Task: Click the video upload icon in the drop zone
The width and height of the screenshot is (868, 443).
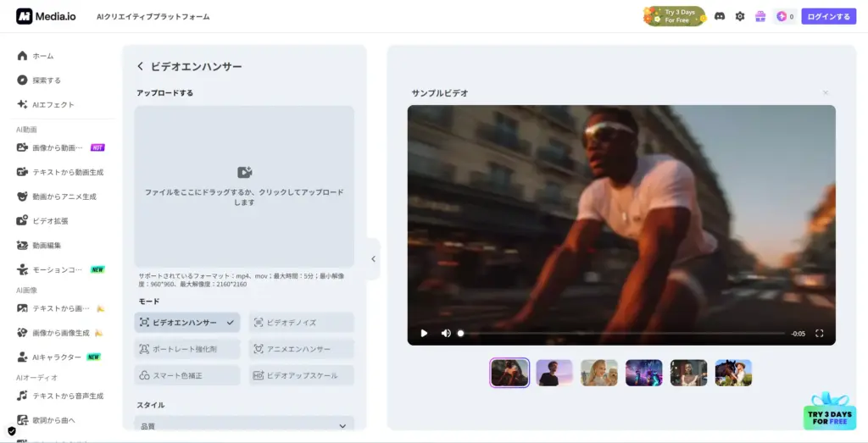Action: (x=245, y=172)
